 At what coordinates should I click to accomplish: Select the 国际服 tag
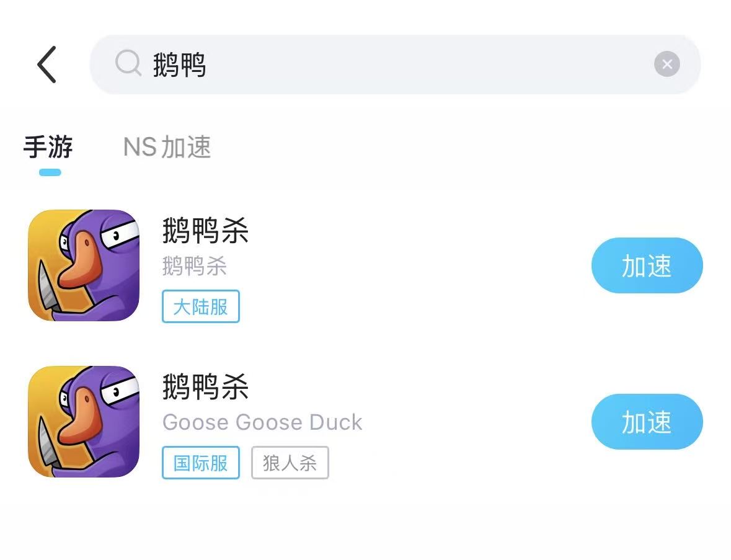201,463
